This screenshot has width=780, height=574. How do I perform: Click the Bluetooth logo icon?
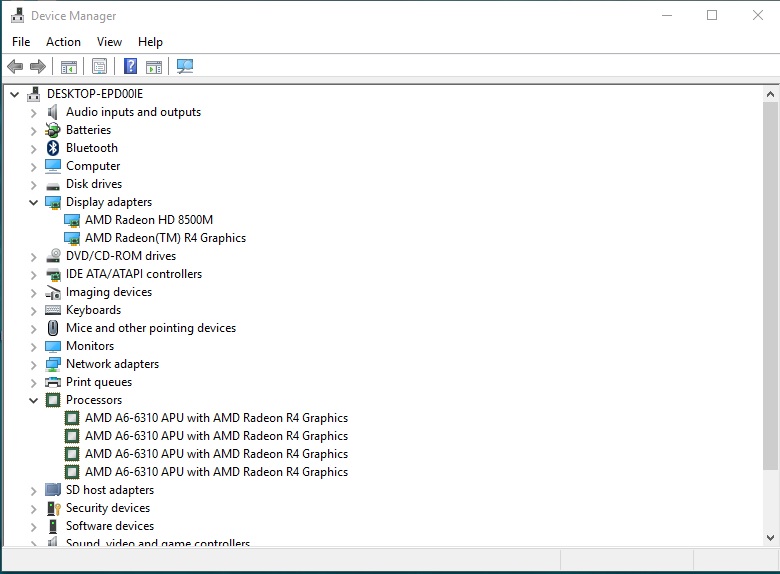(x=53, y=148)
